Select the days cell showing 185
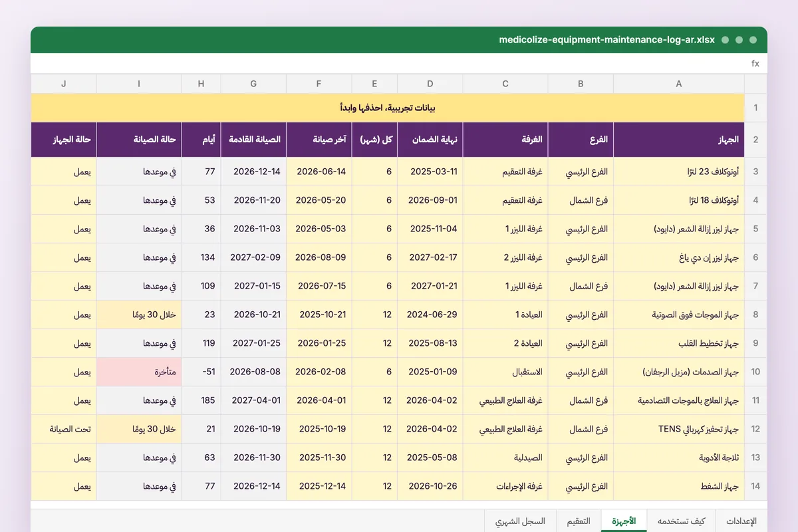This screenshot has width=798, height=532. [x=201, y=400]
